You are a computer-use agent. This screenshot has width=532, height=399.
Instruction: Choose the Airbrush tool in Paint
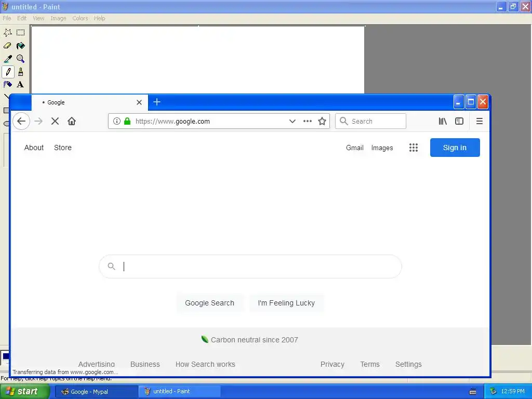(x=8, y=85)
